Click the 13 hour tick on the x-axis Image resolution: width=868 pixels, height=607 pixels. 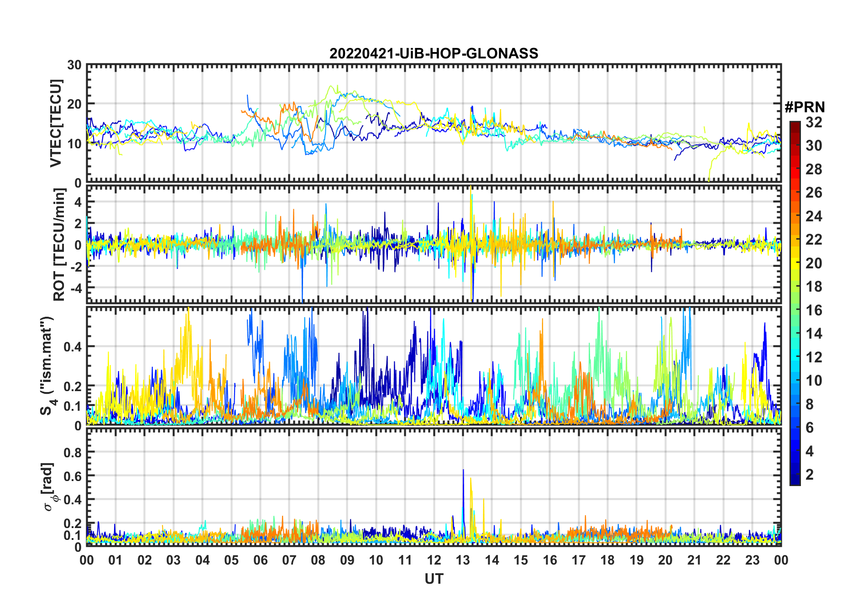[463, 560]
